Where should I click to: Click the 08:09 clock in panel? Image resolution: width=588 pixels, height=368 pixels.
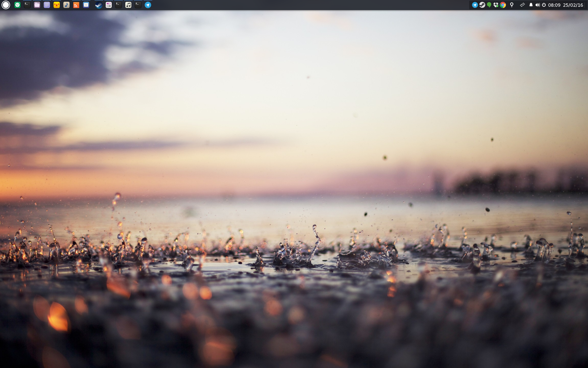coord(554,5)
